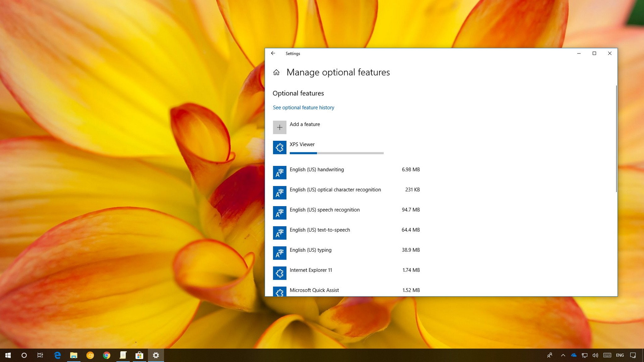Click the speech recognition language icon
The width and height of the screenshot is (644, 362).
[280, 213]
